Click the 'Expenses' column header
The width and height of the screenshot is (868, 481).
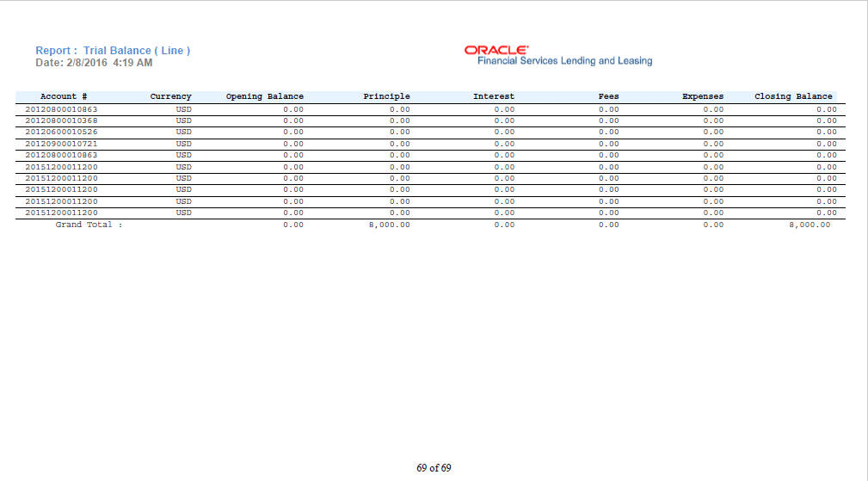pyautogui.click(x=703, y=96)
